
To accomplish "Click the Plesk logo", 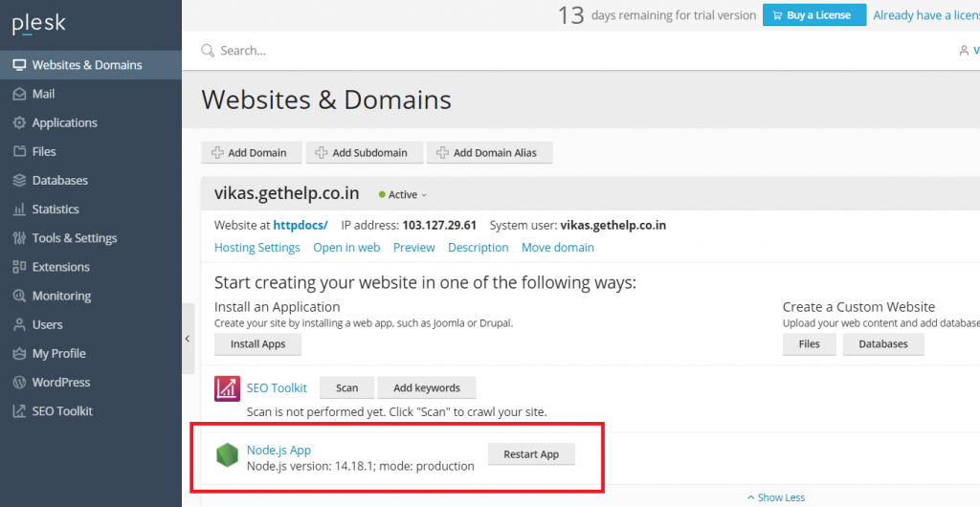I will click(39, 24).
